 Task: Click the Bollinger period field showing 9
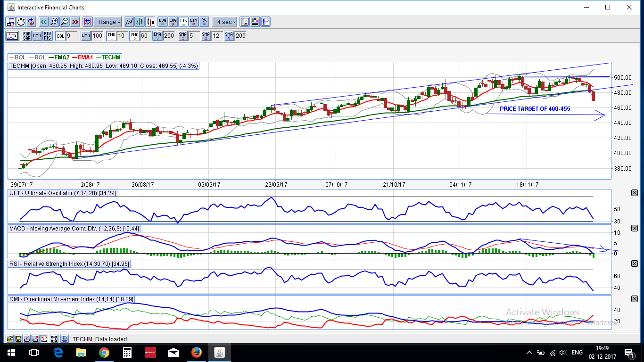click(72, 35)
